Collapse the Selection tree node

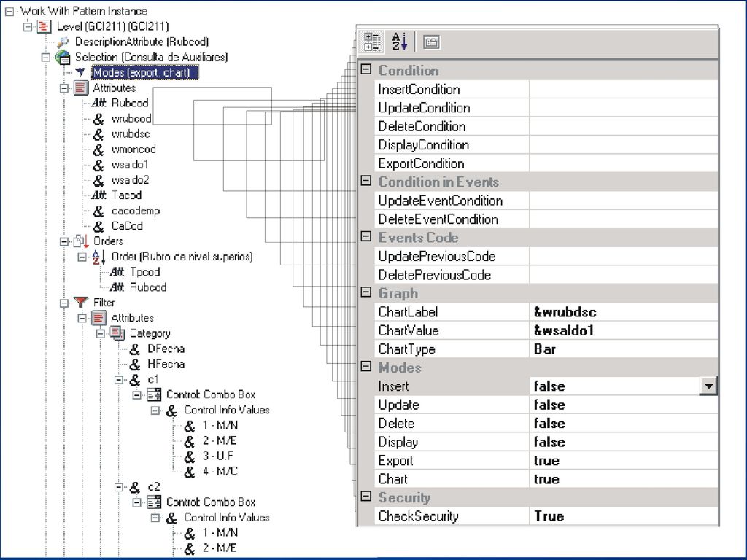click(x=46, y=57)
